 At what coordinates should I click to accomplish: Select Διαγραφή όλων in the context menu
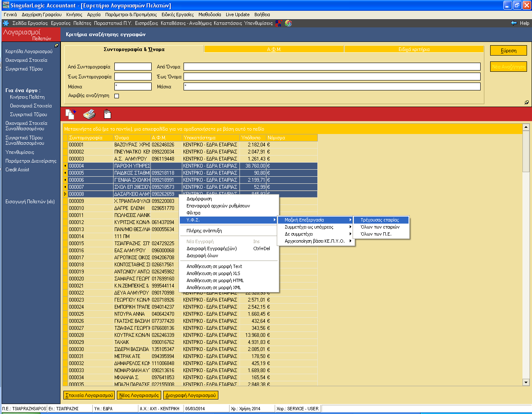pyautogui.click(x=229, y=256)
